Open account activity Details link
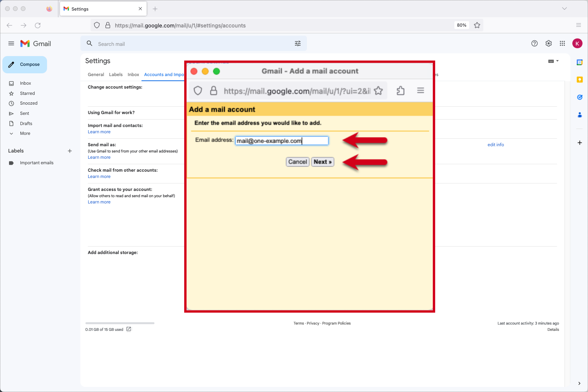 coord(553,330)
